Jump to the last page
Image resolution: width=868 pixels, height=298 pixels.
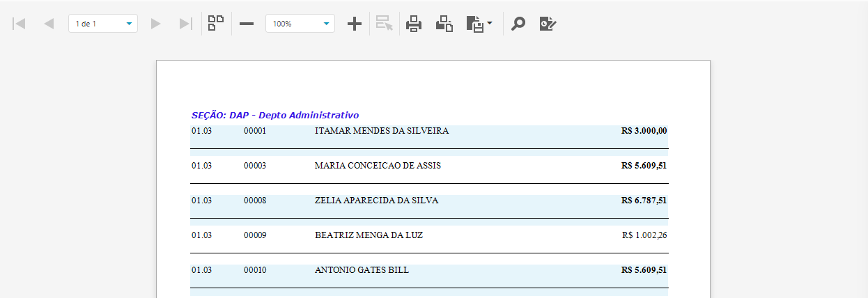click(x=185, y=24)
